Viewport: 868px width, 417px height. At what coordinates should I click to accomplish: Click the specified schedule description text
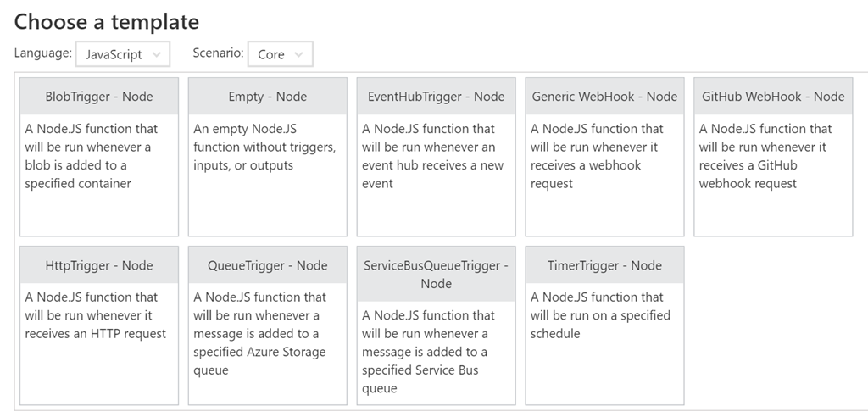[600, 315]
